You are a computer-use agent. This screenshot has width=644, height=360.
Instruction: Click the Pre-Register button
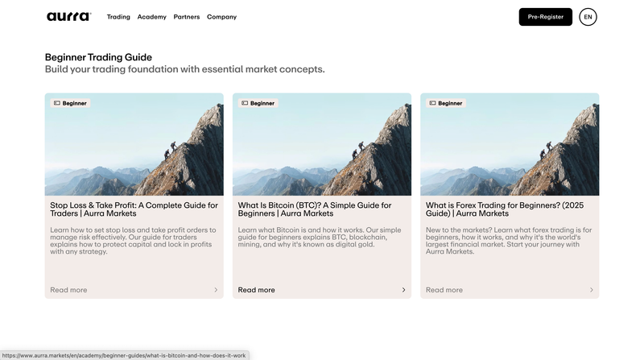pos(546,17)
